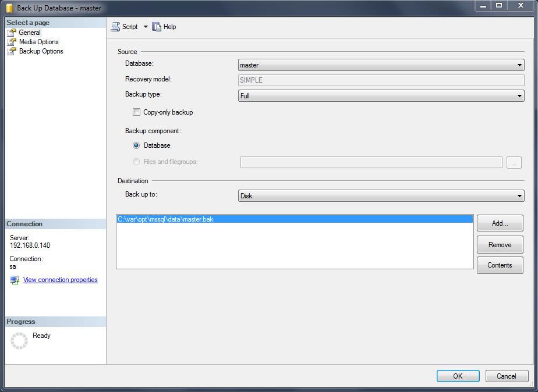Select the Database backup component radio
Viewport: 538px width, 392px height.
tap(136, 145)
